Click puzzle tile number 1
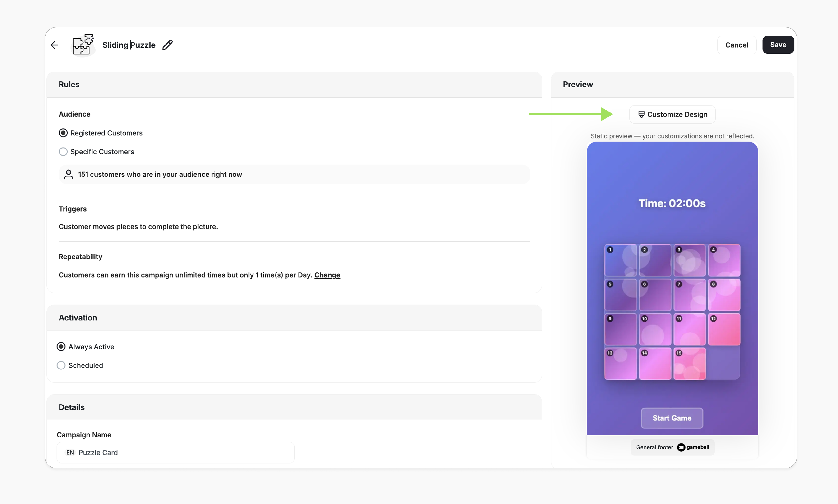 coord(620,260)
